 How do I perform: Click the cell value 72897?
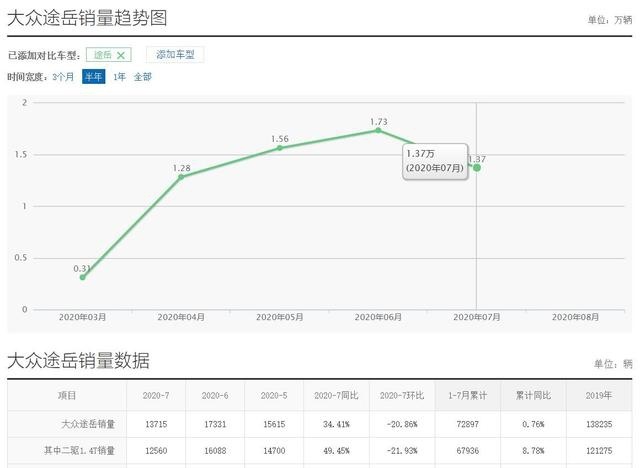(x=468, y=424)
